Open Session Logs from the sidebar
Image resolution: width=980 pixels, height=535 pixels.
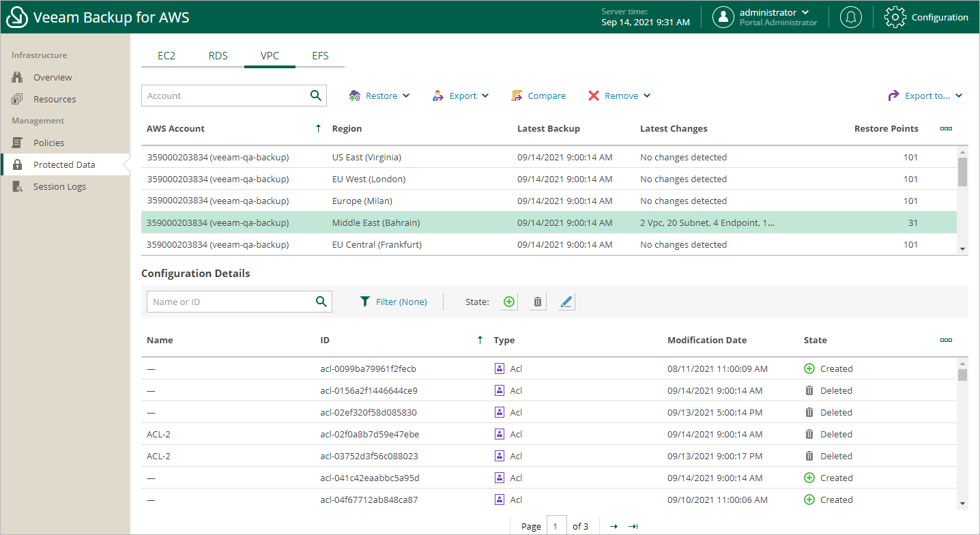coord(18,186)
